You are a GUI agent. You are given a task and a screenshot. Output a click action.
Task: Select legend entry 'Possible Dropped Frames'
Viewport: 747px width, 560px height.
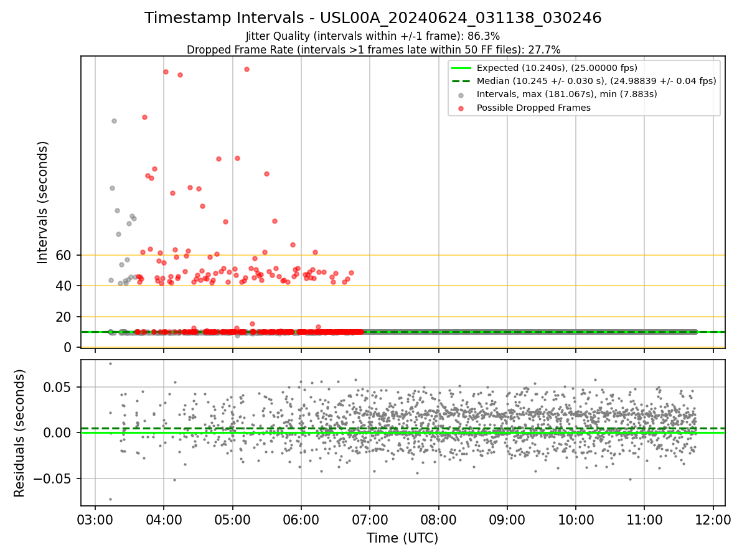click(533, 108)
